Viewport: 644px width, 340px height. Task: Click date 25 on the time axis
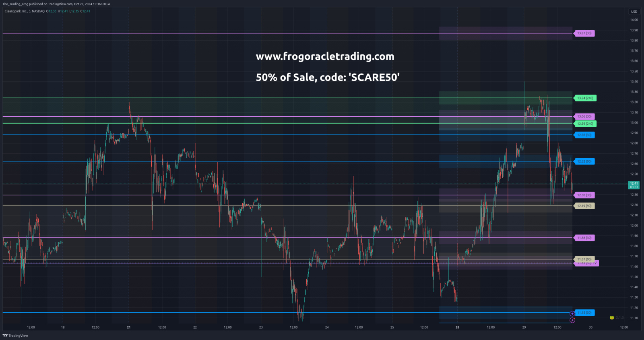point(392,328)
